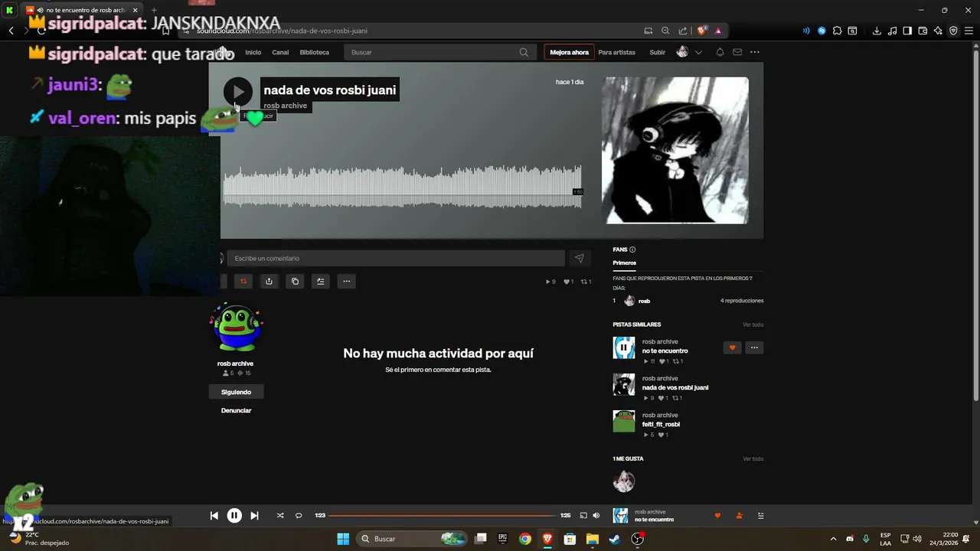Viewport: 980px width, 551px height.
Task: Click the share icon below the comment box
Action: 269,282
